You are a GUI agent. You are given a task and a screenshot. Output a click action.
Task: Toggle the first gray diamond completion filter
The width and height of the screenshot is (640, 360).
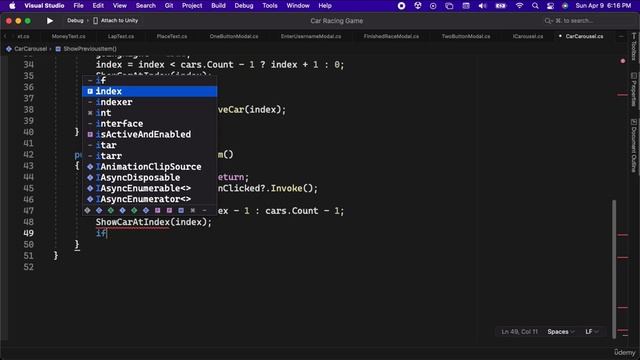87,210
